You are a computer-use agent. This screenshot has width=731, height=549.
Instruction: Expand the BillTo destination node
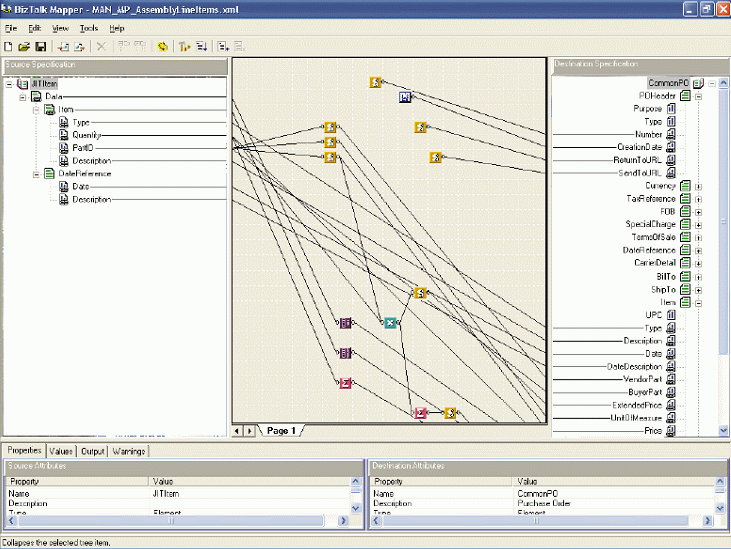698,277
